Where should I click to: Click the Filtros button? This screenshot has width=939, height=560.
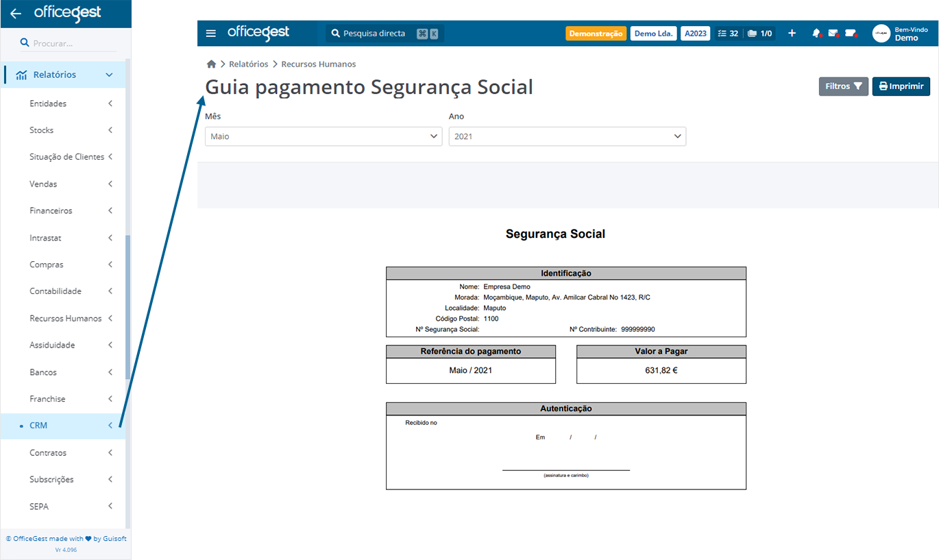coord(844,86)
